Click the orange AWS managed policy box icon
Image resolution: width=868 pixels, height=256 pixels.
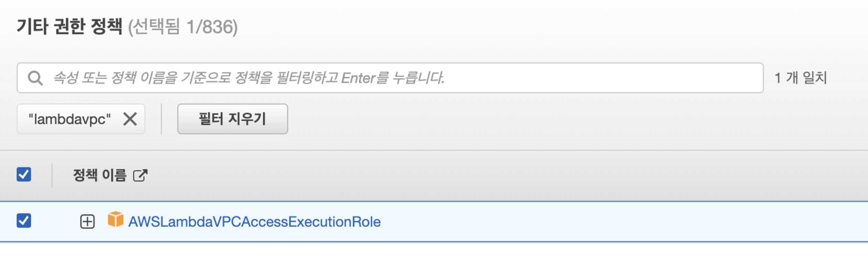tap(116, 220)
